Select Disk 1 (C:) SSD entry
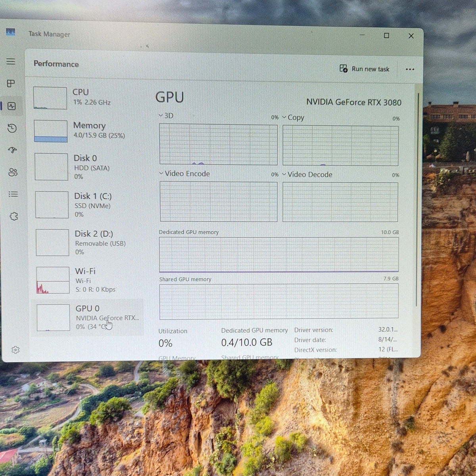Image resolution: width=476 pixels, height=476 pixels. point(88,205)
